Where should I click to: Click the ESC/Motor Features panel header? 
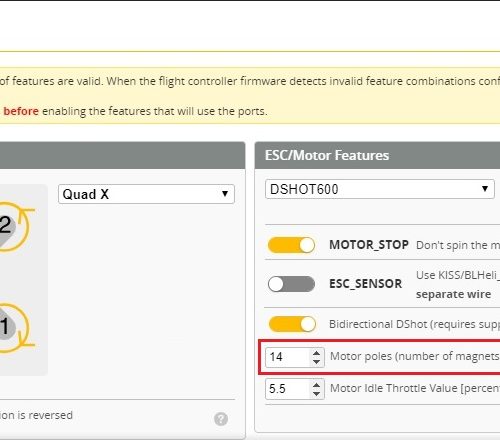point(377,155)
